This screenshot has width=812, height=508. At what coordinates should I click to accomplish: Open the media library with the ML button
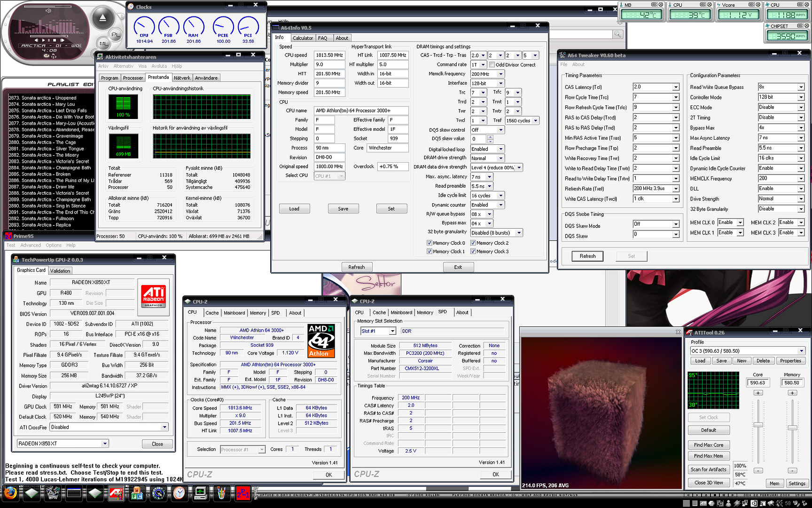[103, 44]
